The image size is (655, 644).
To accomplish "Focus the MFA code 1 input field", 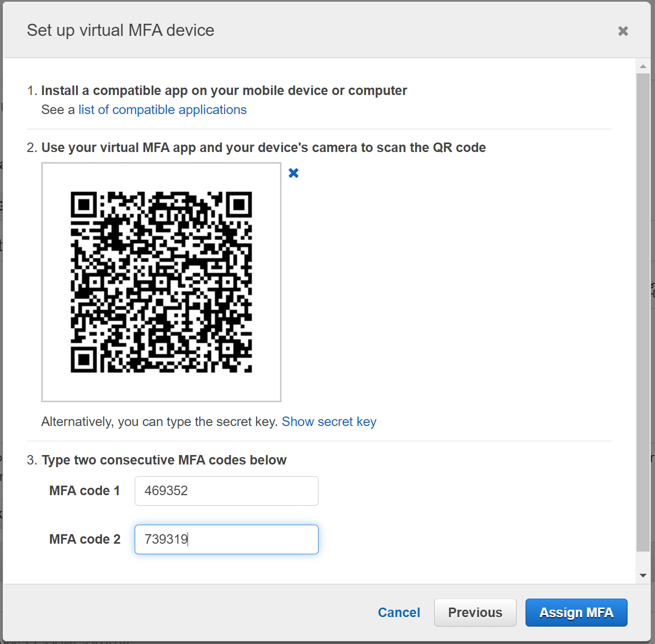I will pyautogui.click(x=226, y=491).
